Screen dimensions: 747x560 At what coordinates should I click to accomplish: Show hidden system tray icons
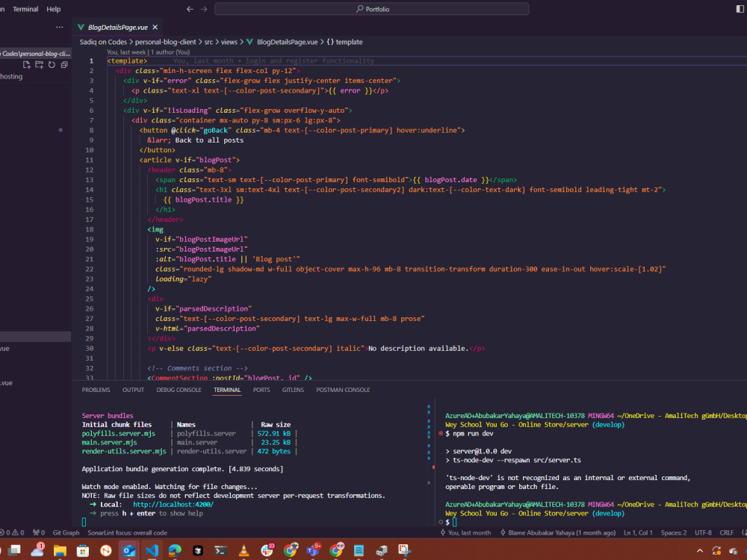point(700,551)
